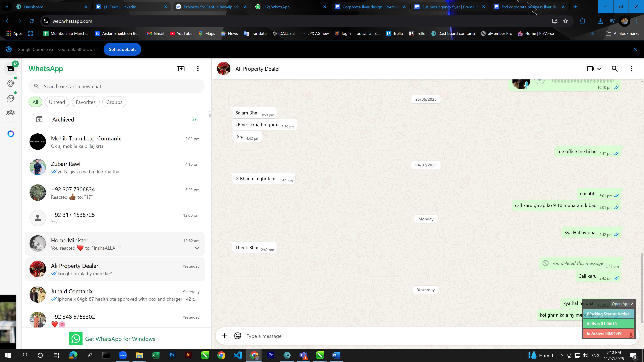Open the chat list three-dot menu

pyautogui.click(x=198, y=69)
